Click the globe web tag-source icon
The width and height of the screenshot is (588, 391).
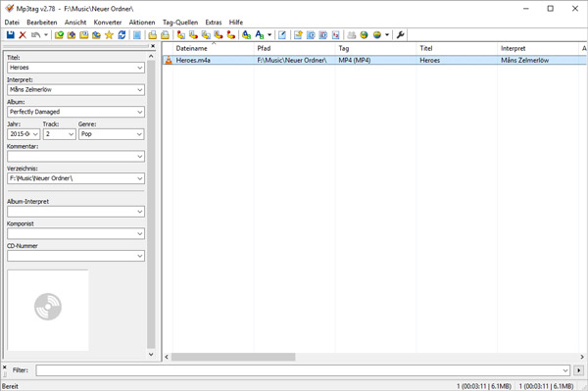point(364,35)
